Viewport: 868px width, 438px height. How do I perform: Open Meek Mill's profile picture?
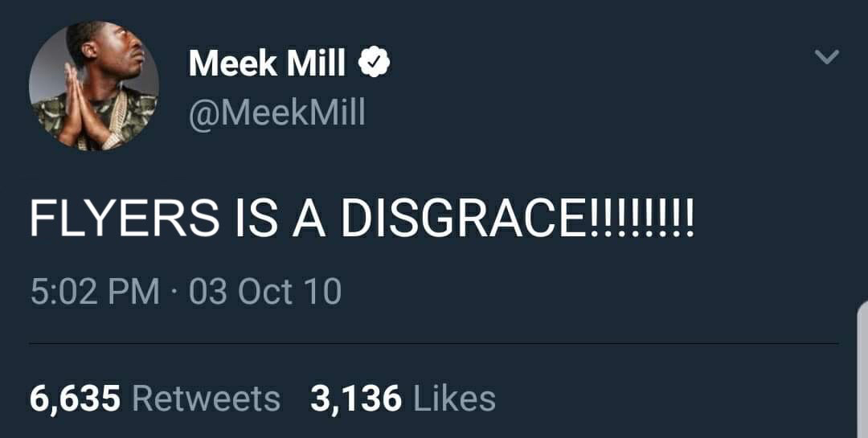tap(93, 85)
